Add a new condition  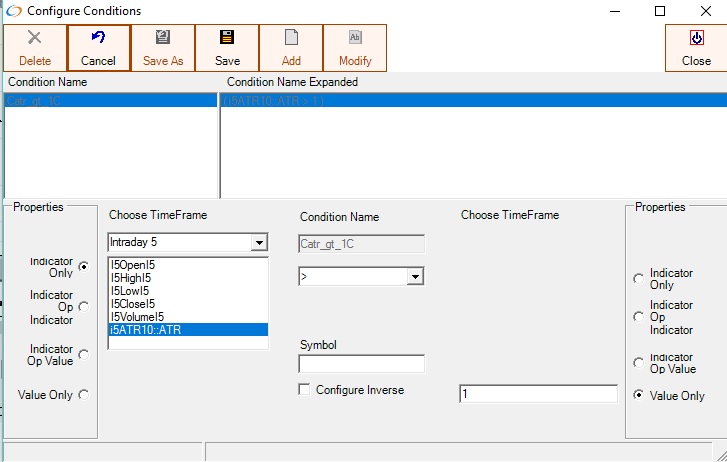291,48
